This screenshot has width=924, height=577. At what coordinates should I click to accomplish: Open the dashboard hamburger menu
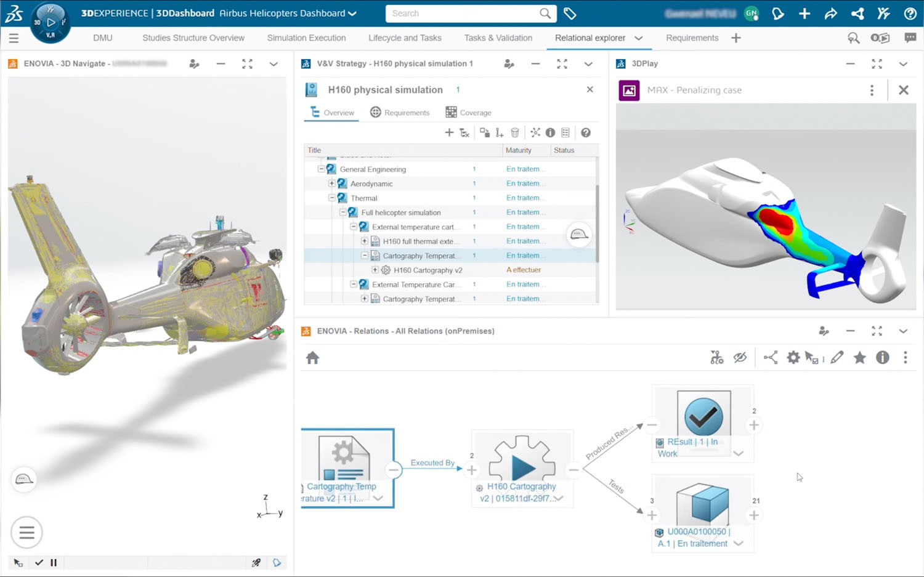click(14, 38)
